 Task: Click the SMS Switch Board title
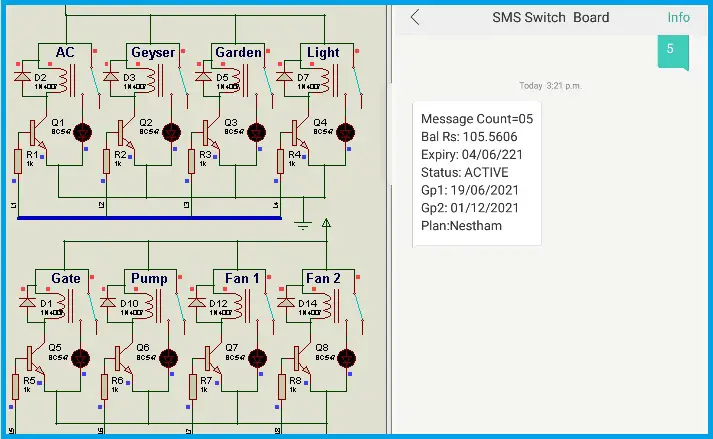550,17
